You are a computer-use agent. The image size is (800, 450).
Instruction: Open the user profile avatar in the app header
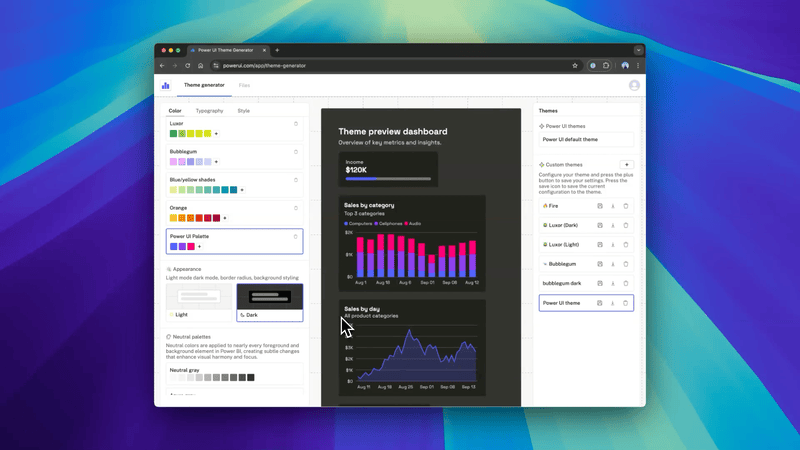click(634, 86)
